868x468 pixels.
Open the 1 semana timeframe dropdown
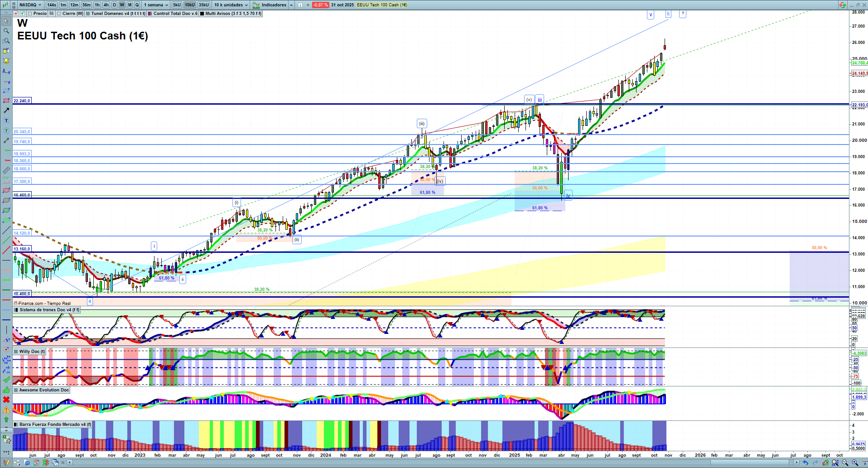[156, 5]
